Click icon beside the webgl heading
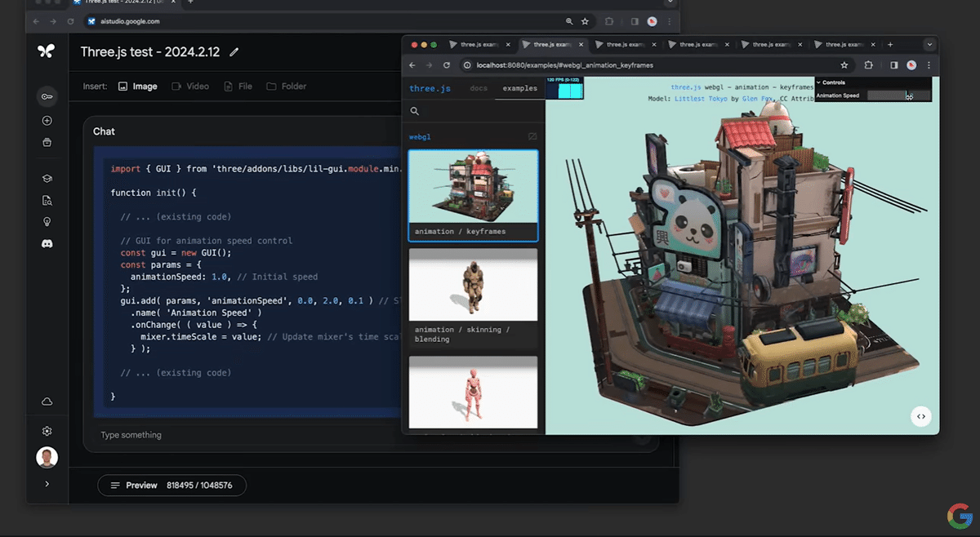 coord(532,137)
